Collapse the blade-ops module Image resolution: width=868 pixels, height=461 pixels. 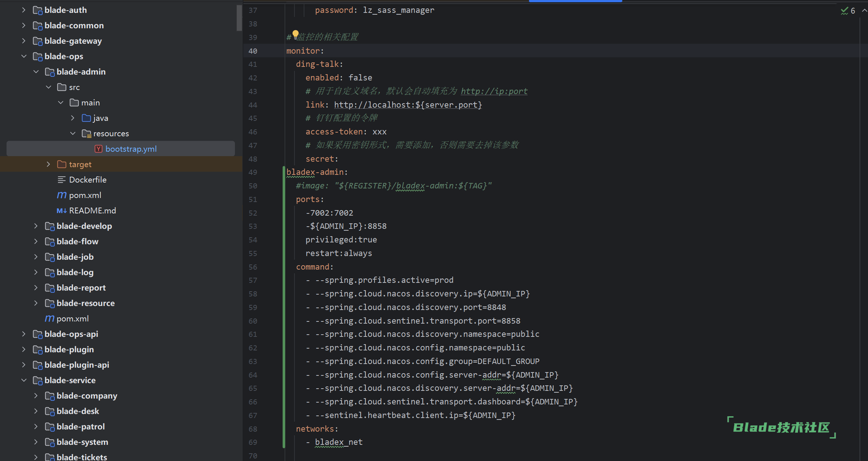[x=24, y=57]
